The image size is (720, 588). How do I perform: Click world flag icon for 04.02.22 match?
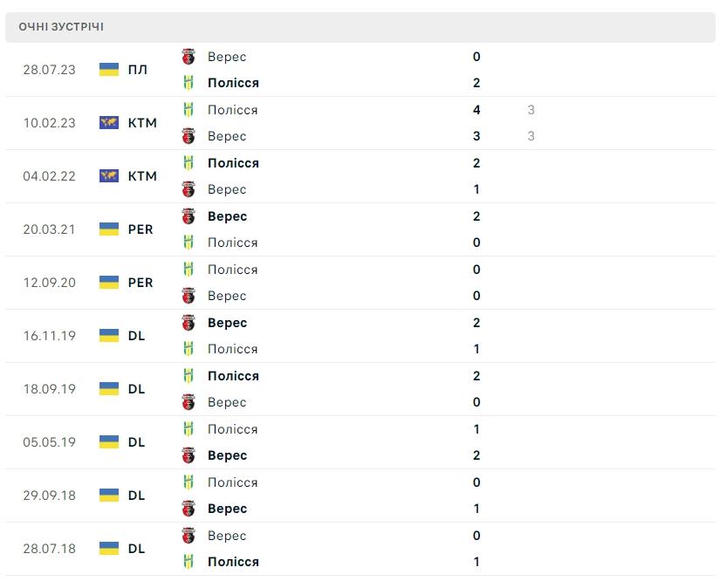click(x=109, y=176)
